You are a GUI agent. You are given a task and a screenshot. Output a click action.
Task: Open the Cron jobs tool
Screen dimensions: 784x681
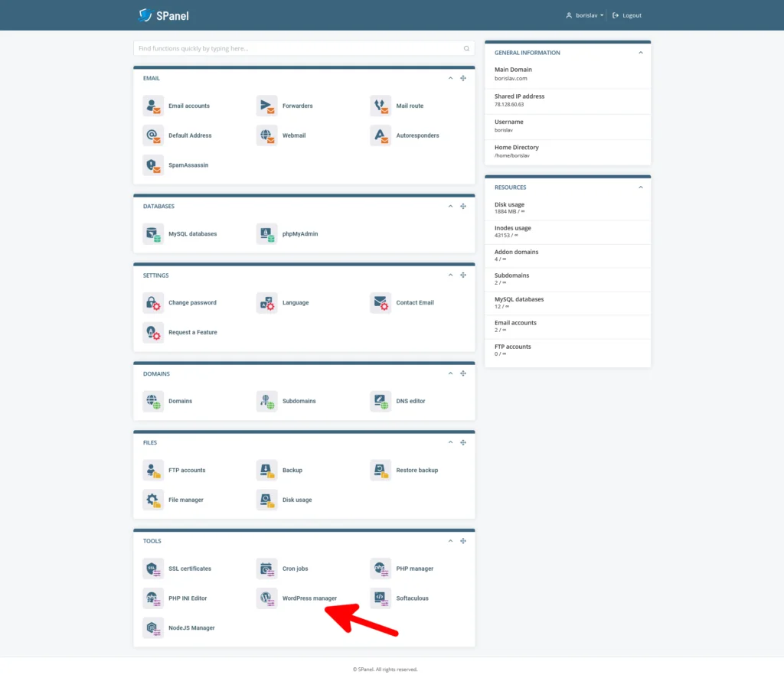[296, 569]
